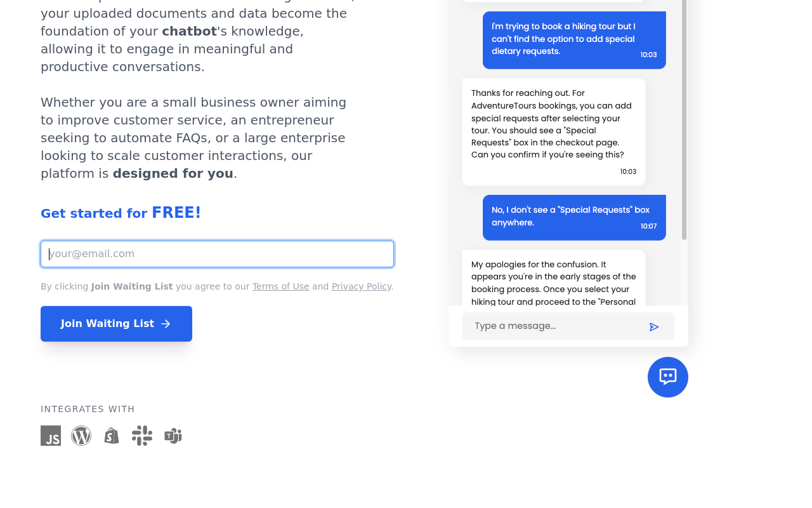This screenshot has width=812, height=508.
Task: Open the Terms of Use link
Action: 280,286
